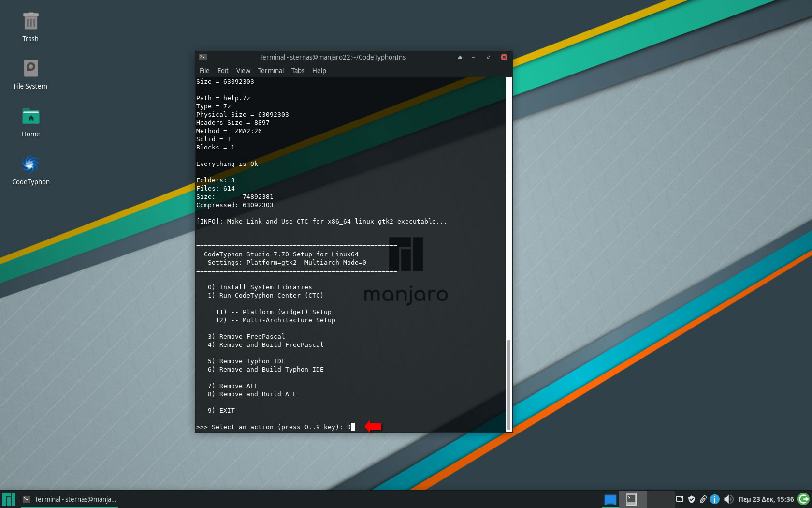Viewport: 812px width, 508px height.
Task: Open the Help menu in Terminal
Action: point(319,71)
